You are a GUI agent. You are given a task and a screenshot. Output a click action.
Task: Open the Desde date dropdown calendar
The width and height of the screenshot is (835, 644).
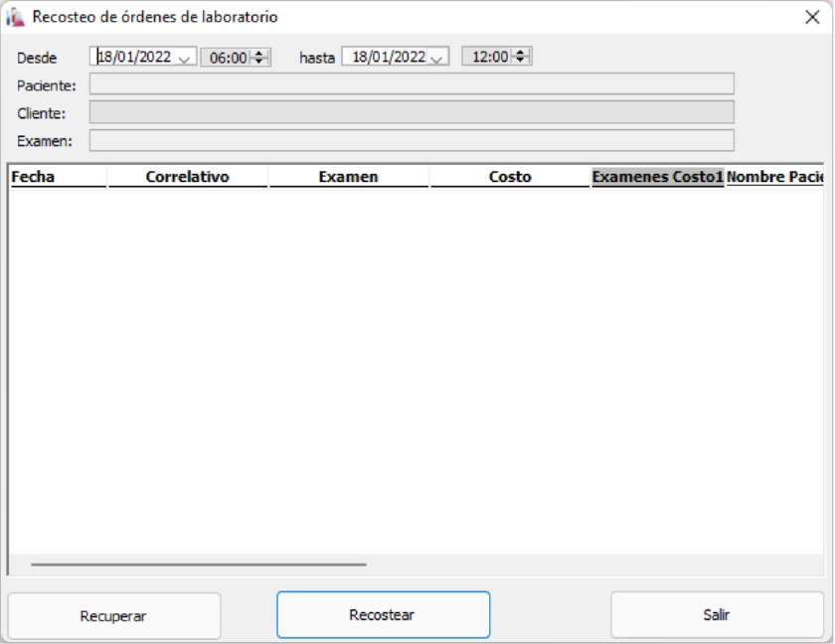185,58
